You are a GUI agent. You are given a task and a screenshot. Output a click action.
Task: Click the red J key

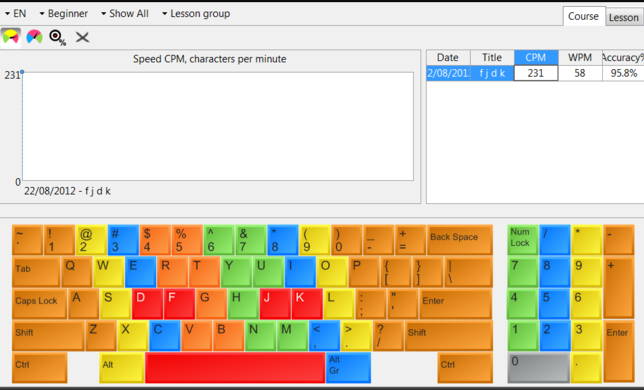pos(275,304)
